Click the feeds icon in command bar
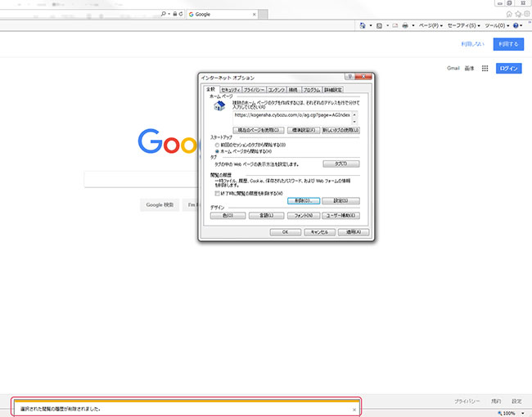This screenshot has height=417, width=532. [x=379, y=25]
